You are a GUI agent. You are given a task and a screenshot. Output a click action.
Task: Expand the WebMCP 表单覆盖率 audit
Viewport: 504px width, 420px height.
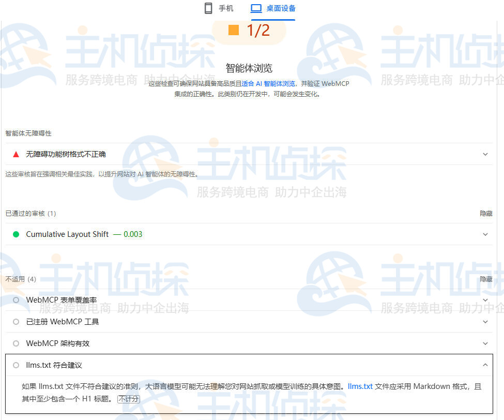click(x=485, y=299)
